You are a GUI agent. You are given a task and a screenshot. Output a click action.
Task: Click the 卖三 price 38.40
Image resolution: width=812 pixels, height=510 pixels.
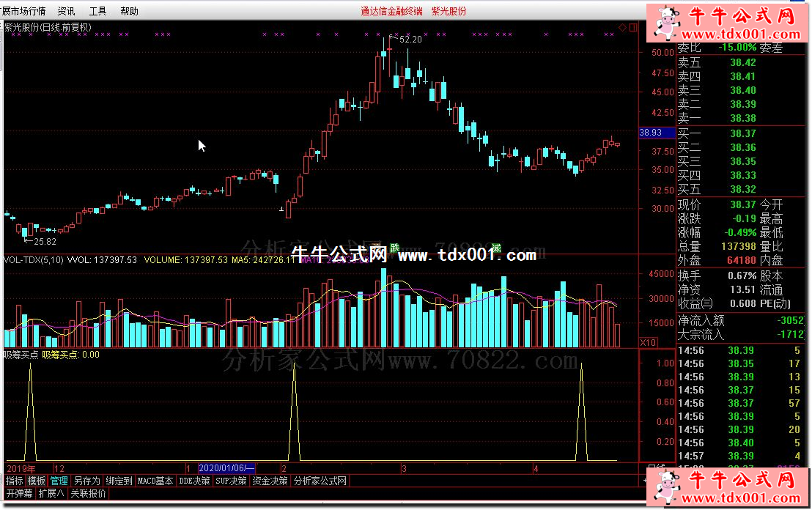coord(743,91)
